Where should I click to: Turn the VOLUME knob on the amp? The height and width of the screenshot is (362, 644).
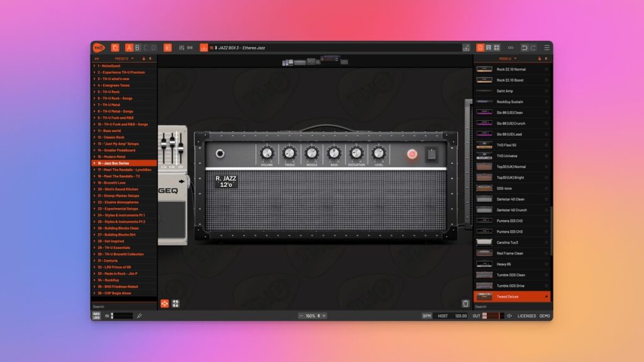(267, 151)
